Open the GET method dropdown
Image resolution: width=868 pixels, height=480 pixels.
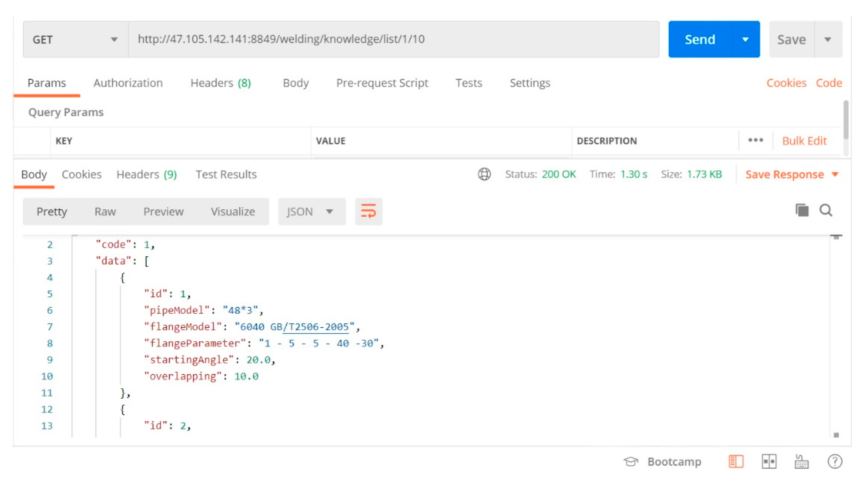(76, 39)
